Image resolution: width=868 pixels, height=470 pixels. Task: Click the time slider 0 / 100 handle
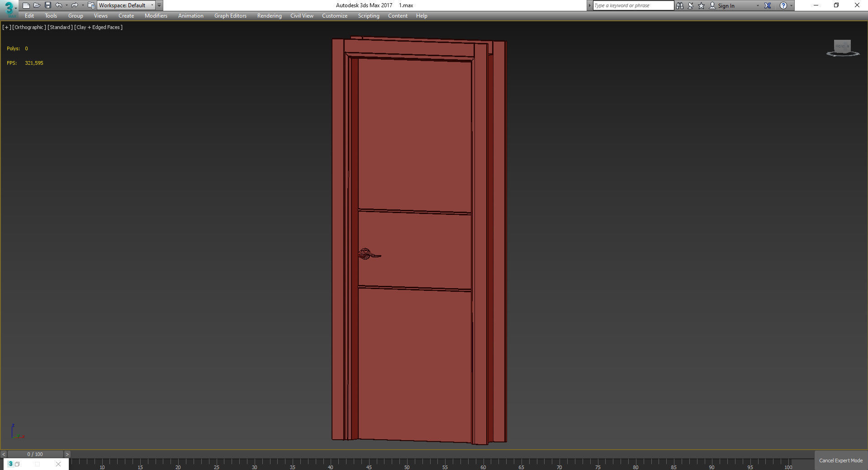[x=35, y=454]
